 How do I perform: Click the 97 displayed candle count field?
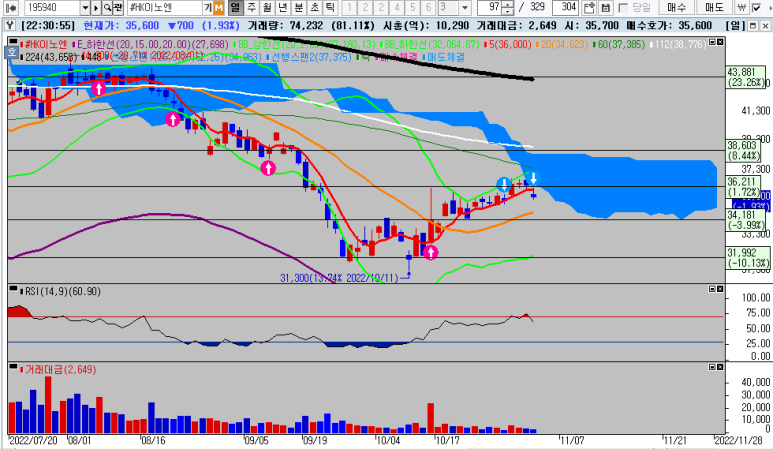point(490,7)
